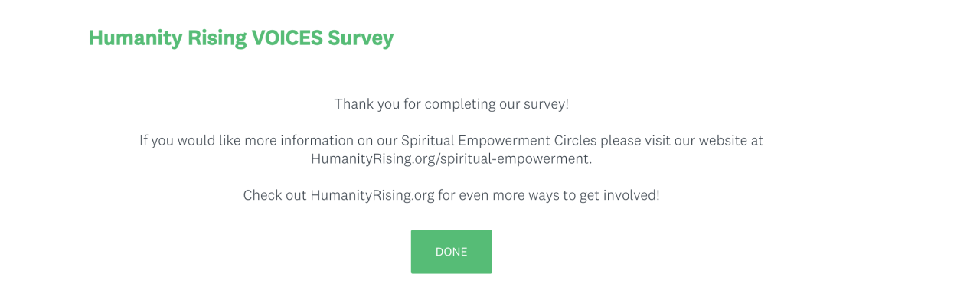This screenshot has height=300, width=980.
Task: Click 'please visit our website at' text
Action: (682, 141)
